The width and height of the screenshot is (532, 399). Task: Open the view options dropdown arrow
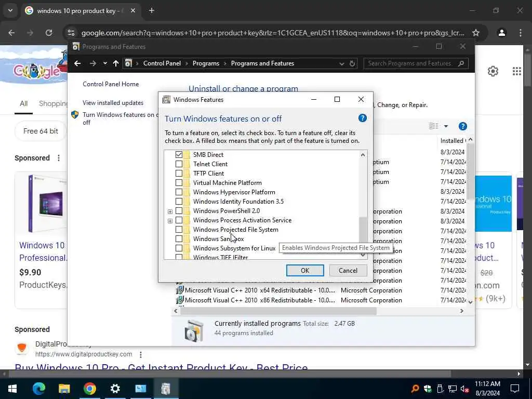[x=446, y=126]
